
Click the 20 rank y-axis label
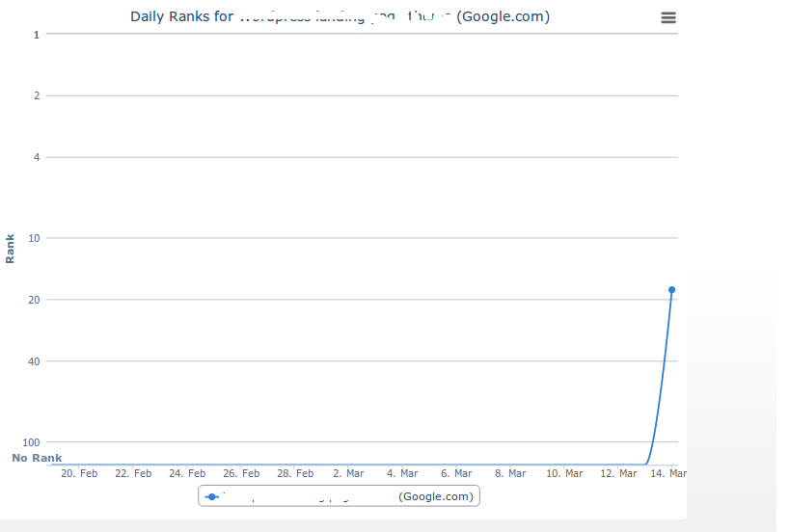coord(34,300)
